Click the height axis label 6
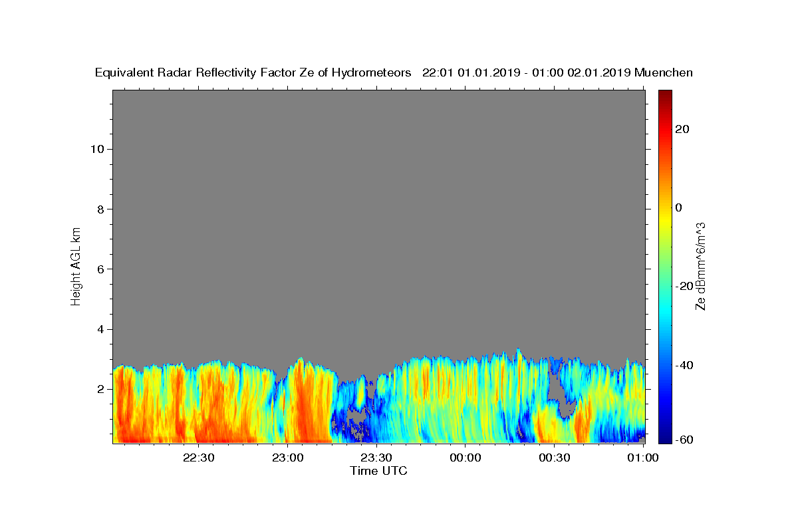The image size is (798, 532). point(101,269)
